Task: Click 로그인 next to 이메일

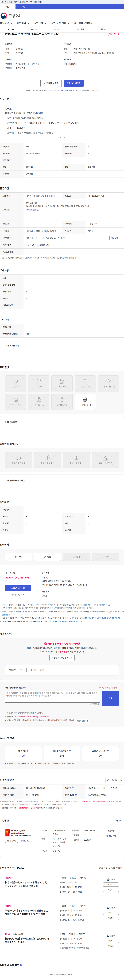Action: (x=42, y=670)
